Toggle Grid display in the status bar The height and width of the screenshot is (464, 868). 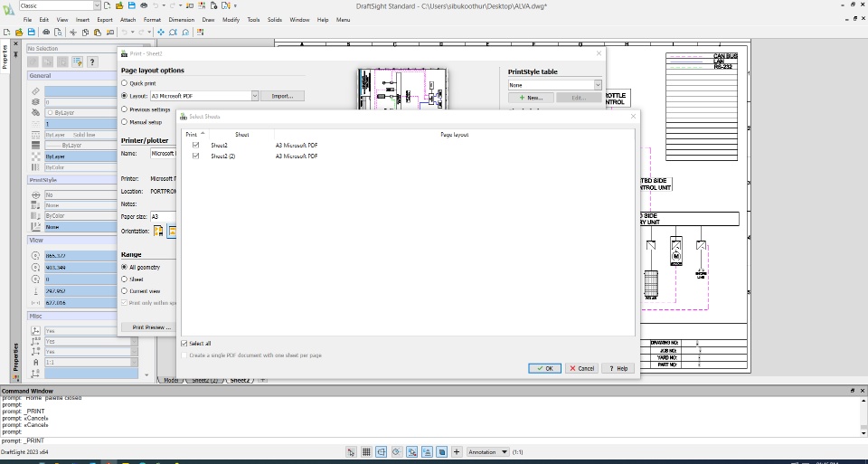tap(366, 452)
